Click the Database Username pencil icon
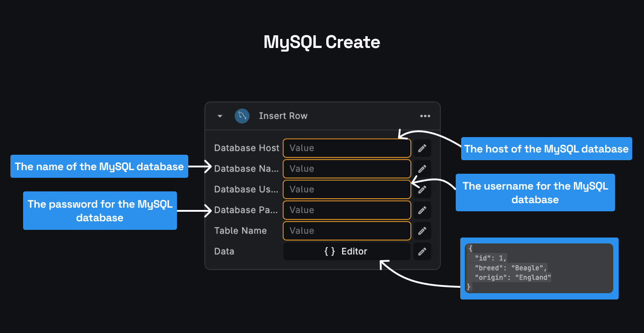 (422, 189)
